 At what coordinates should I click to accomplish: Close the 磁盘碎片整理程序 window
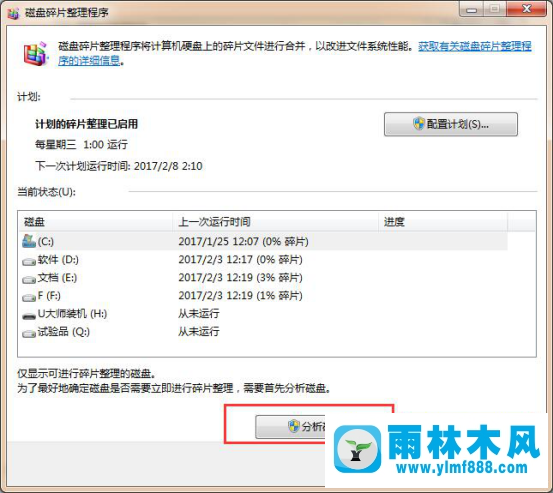point(527,9)
